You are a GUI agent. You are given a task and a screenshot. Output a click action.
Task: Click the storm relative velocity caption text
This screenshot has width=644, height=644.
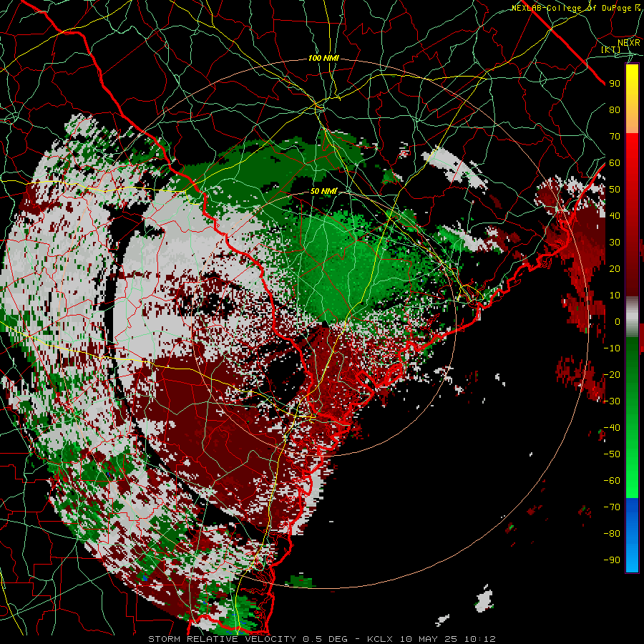(322, 639)
